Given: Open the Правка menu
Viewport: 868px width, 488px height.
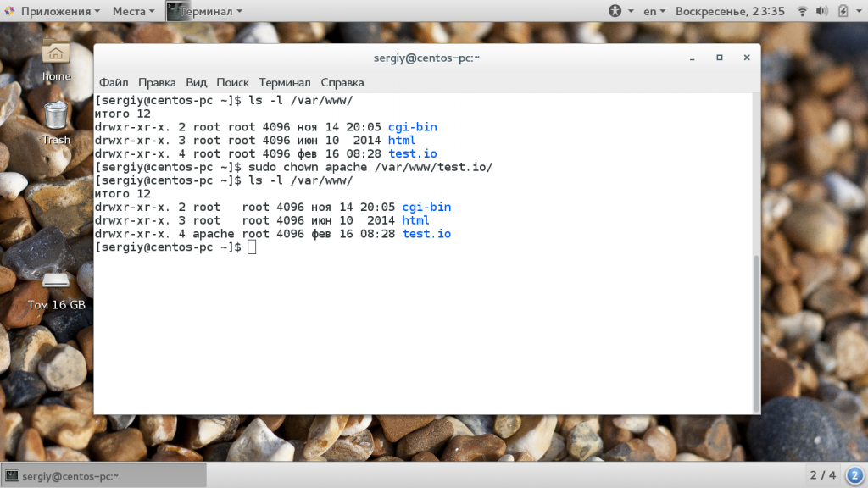Looking at the screenshot, I should pos(157,82).
